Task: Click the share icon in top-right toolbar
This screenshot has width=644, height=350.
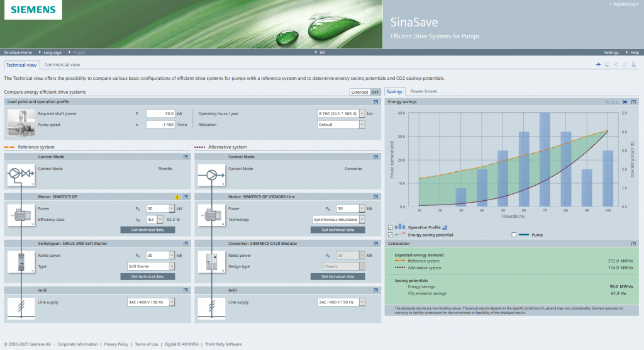Action: (x=616, y=65)
